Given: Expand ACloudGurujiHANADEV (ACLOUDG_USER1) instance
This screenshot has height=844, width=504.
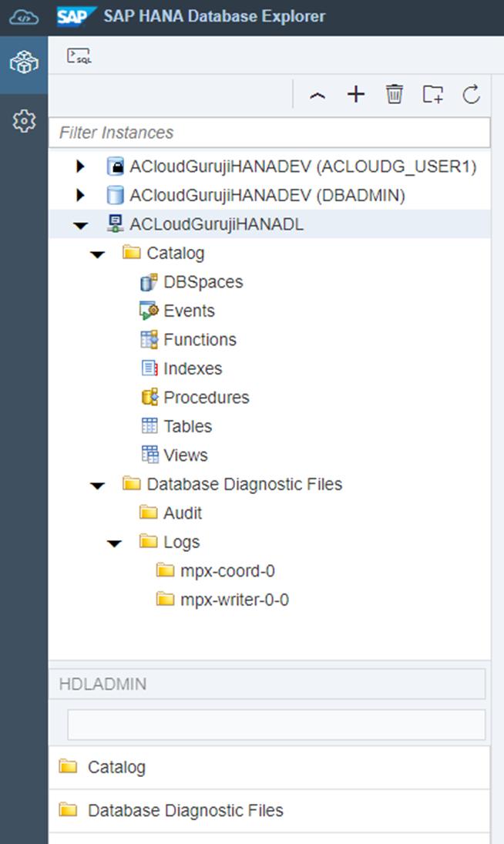Looking at the screenshot, I should [x=80, y=166].
